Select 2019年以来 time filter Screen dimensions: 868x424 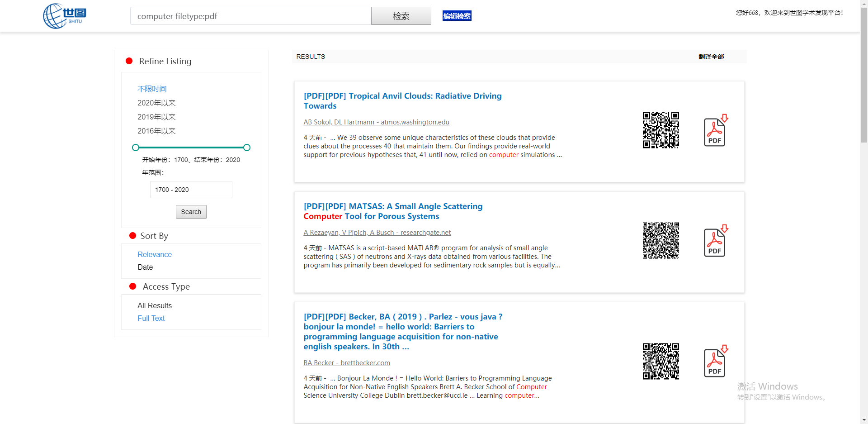point(156,117)
